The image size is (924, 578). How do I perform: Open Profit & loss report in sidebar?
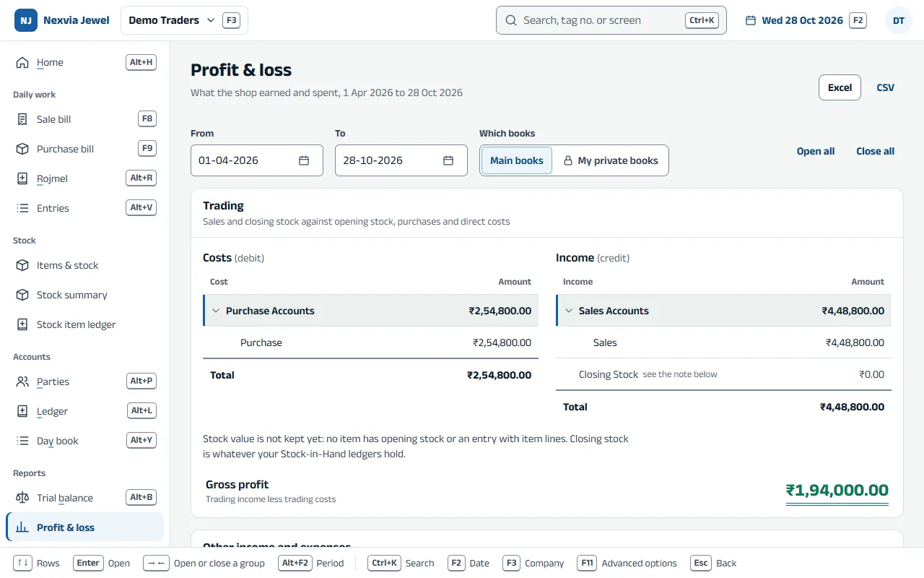coord(85,527)
